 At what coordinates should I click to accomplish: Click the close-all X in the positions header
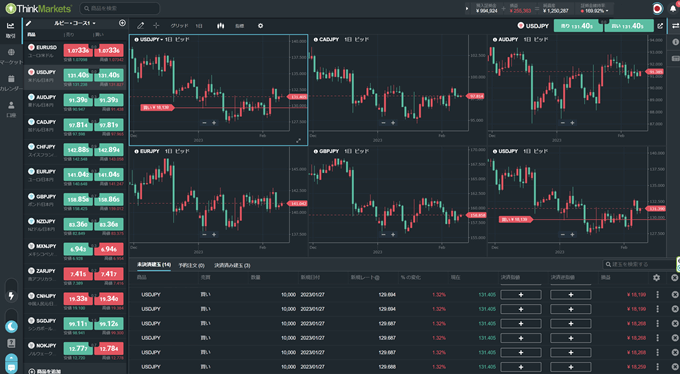[675, 277]
